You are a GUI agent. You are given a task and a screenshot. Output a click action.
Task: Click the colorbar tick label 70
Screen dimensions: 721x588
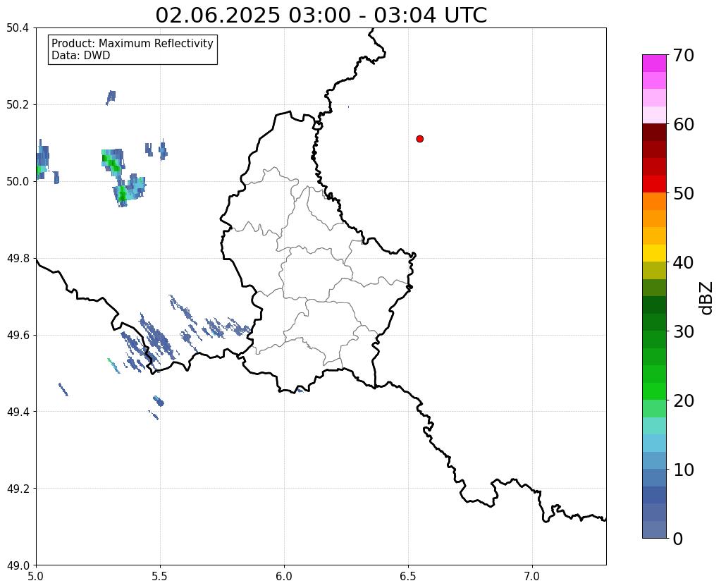click(684, 55)
